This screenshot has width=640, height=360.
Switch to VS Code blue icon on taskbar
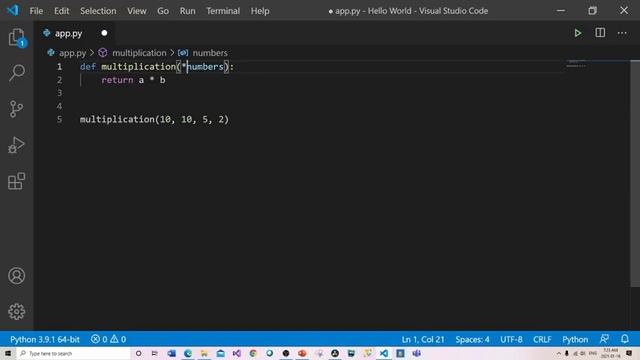click(x=384, y=353)
